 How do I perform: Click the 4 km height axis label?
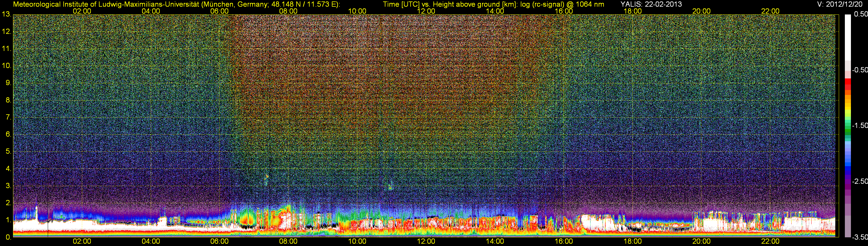(x=8, y=168)
